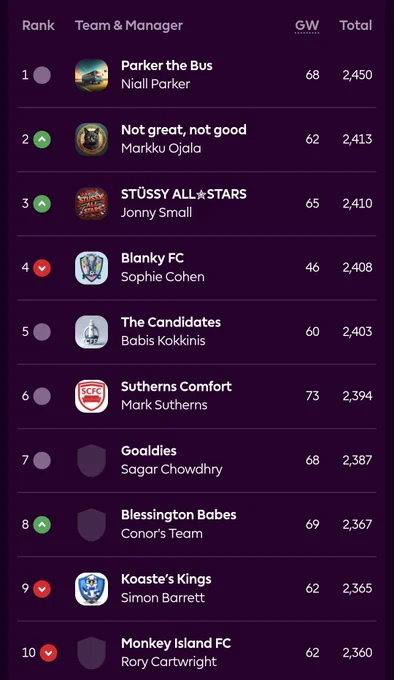394x680 pixels.
Task: Click the Goaldies total score 2,387
Action: (x=357, y=460)
